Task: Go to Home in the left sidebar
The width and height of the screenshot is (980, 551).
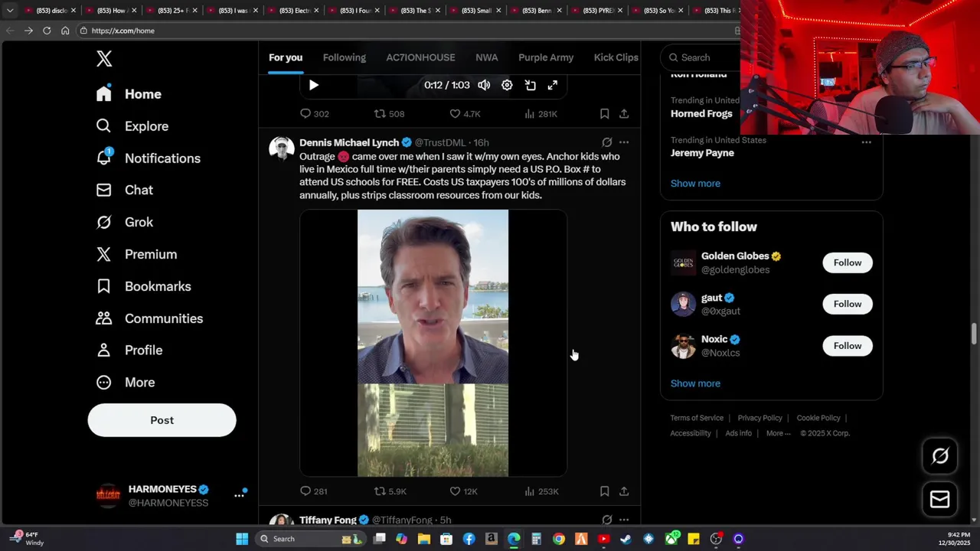Action: (x=129, y=94)
